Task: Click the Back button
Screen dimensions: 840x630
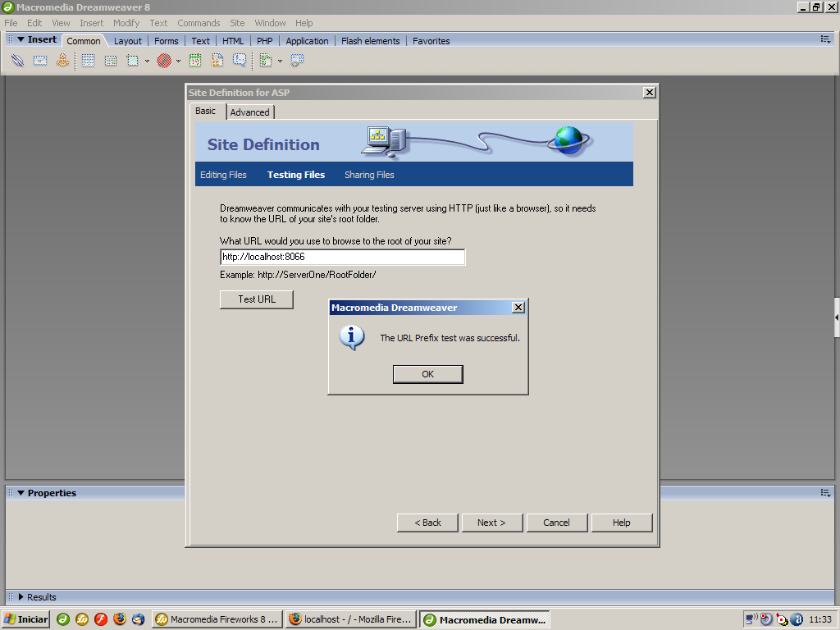Action: click(427, 523)
